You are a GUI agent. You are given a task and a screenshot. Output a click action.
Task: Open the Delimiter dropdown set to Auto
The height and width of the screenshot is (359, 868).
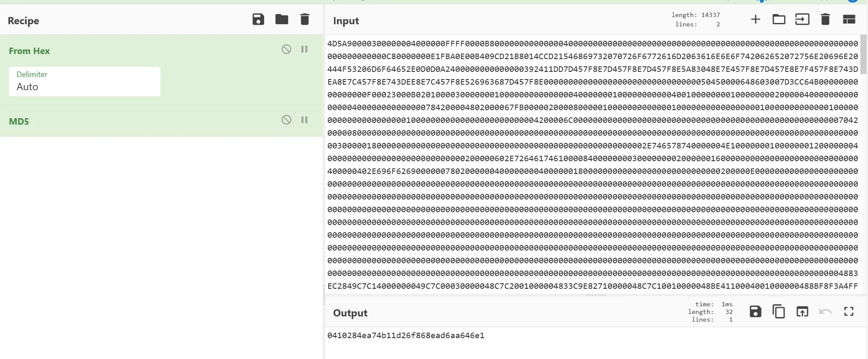(85, 81)
